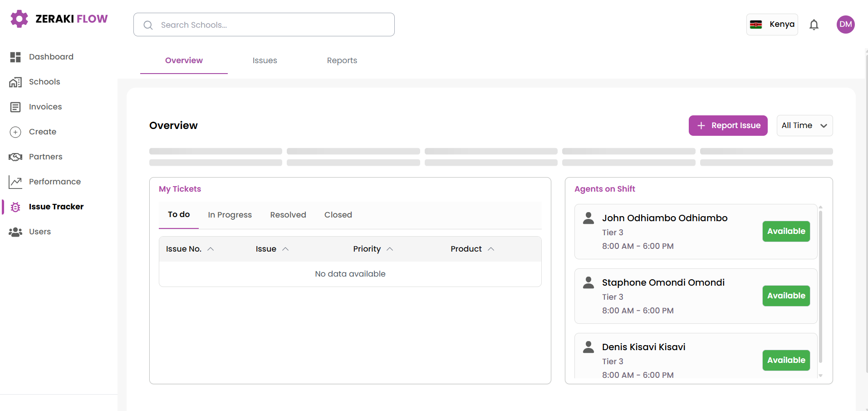Open Issue Tracker in sidebar

[x=56, y=207]
